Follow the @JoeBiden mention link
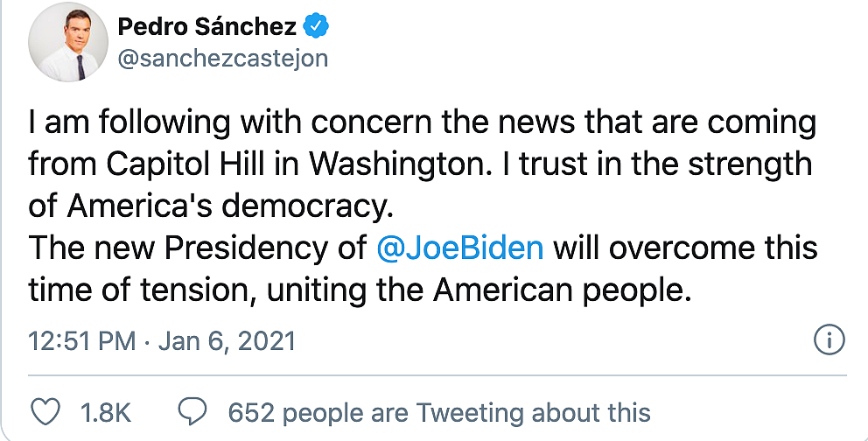This screenshot has width=868, height=441. point(459,248)
